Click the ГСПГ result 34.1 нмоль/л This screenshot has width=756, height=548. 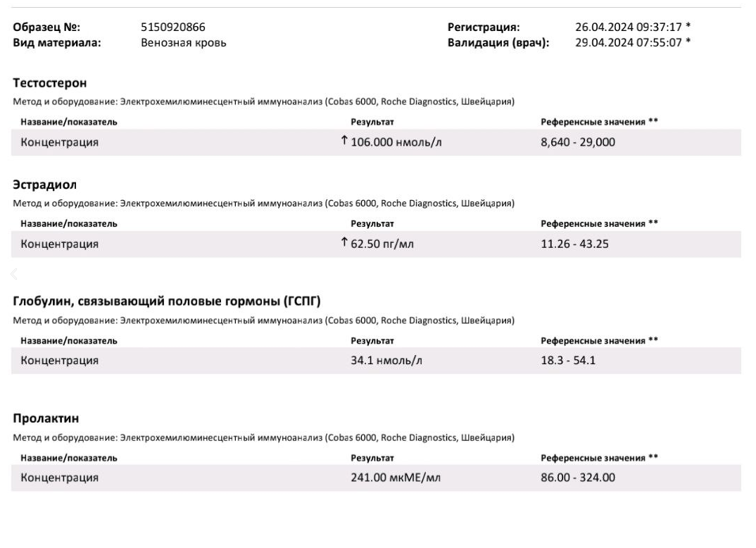[386, 361]
